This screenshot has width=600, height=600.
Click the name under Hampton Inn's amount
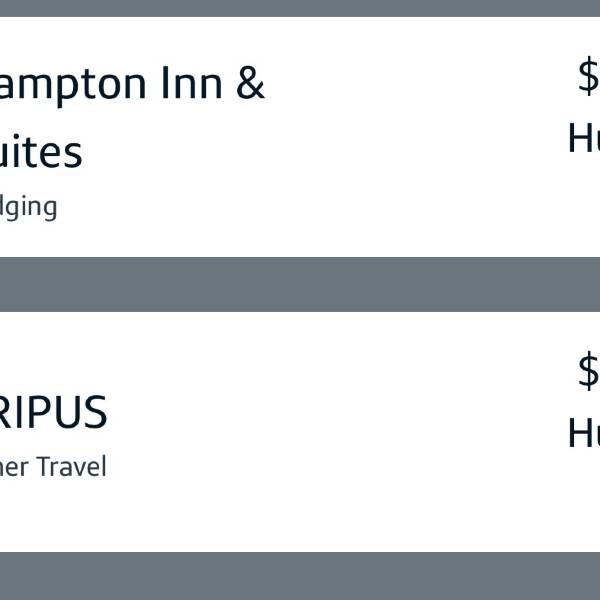click(584, 138)
